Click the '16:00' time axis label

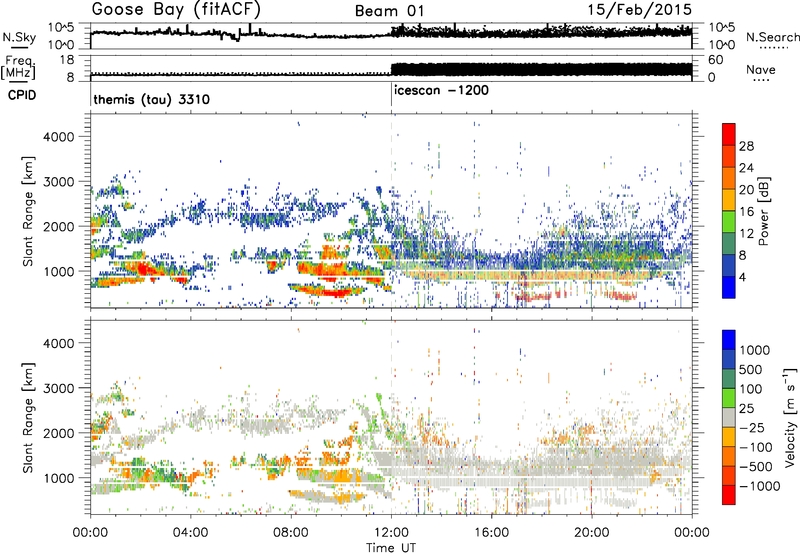[491, 533]
